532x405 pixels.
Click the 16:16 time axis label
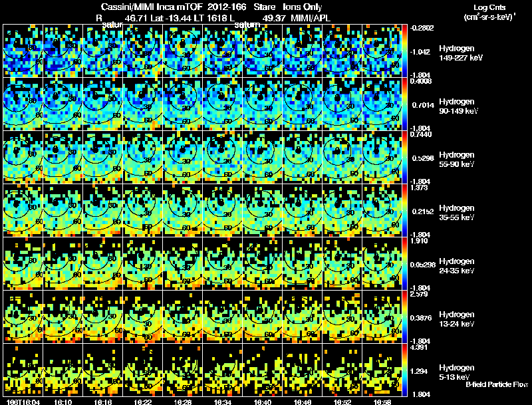[x=103, y=402]
